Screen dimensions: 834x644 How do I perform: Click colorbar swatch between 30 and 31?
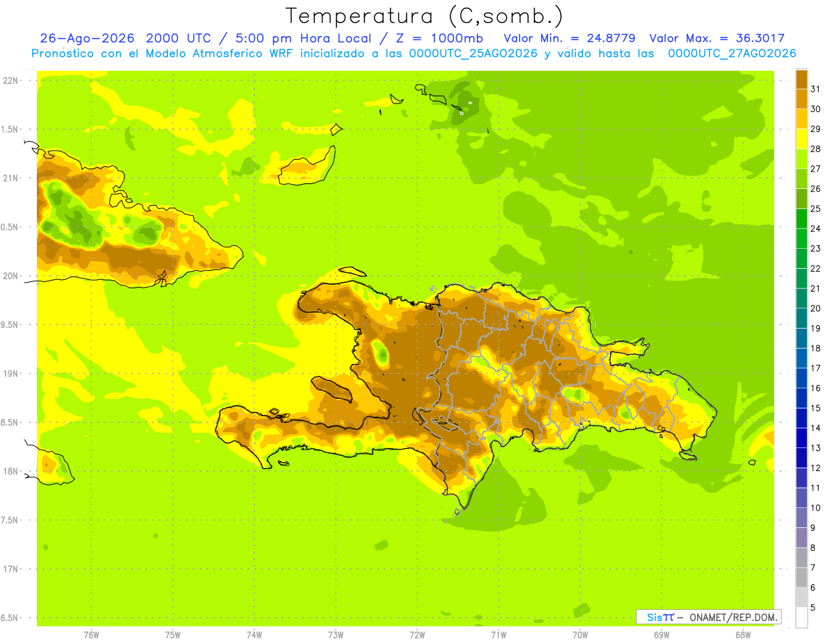(x=801, y=99)
